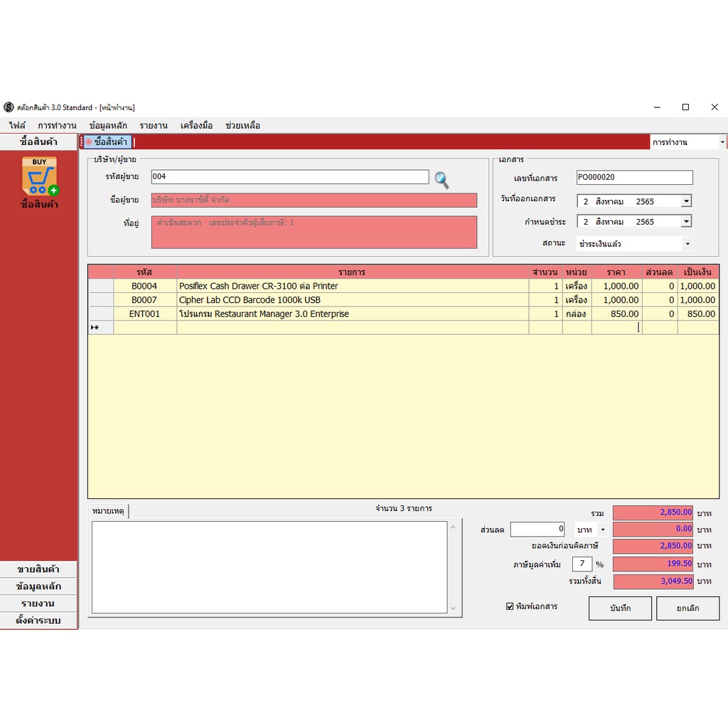728x728 pixels.
Task: Click notes scrollbar down arrow
Action: 453,609
